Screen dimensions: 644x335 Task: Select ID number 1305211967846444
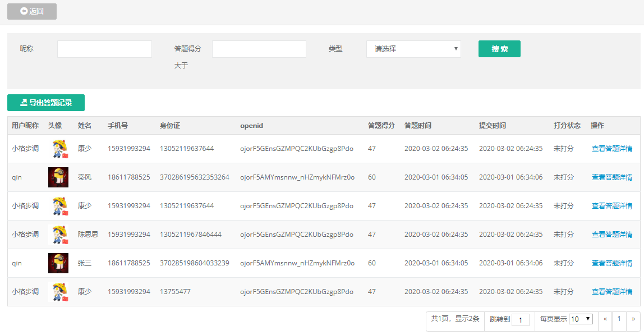tap(191, 235)
